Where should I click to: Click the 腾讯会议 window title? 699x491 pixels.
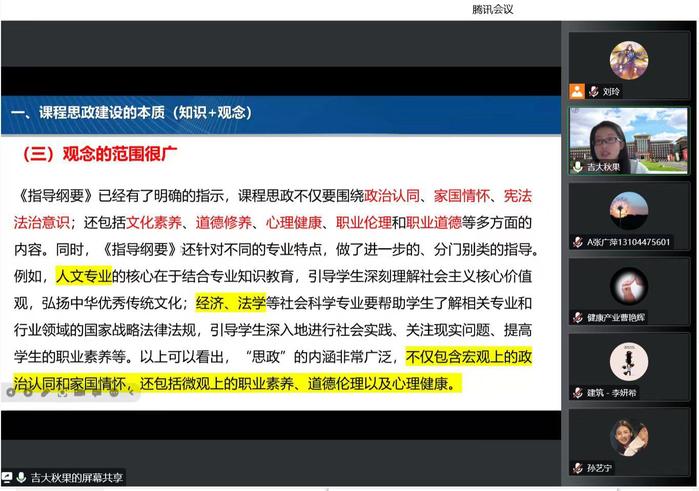point(493,9)
